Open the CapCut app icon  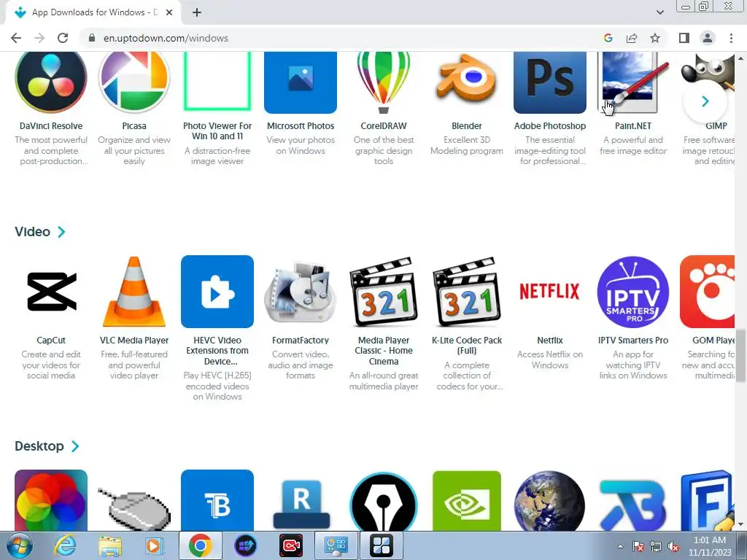(x=51, y=292)
